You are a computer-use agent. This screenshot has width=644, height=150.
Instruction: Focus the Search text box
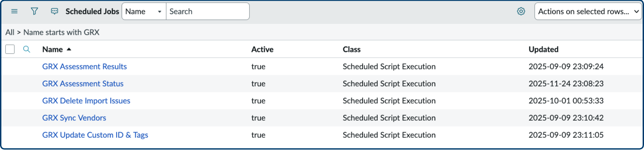pyautogui.click(x=208, y=11)
